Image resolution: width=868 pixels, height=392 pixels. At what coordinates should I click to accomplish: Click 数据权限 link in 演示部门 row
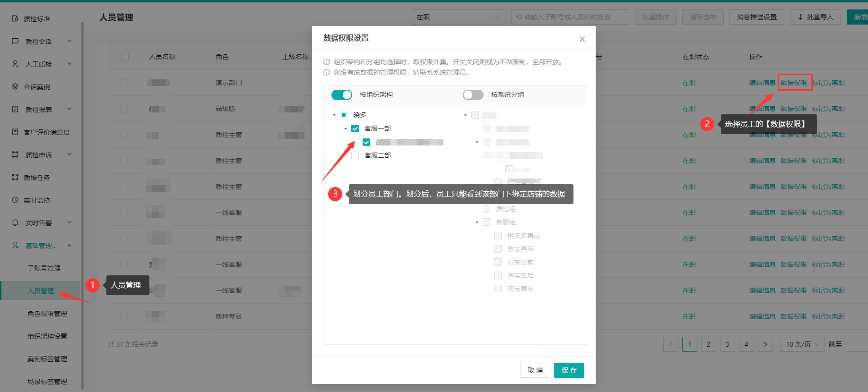click(793, 83)
